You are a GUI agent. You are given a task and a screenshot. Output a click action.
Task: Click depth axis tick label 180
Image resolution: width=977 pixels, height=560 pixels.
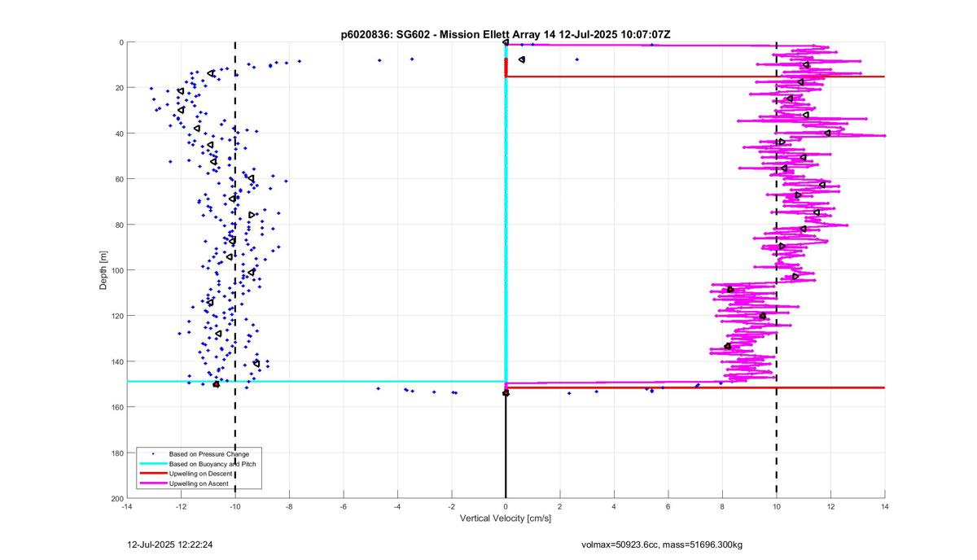tap(116, 453)
